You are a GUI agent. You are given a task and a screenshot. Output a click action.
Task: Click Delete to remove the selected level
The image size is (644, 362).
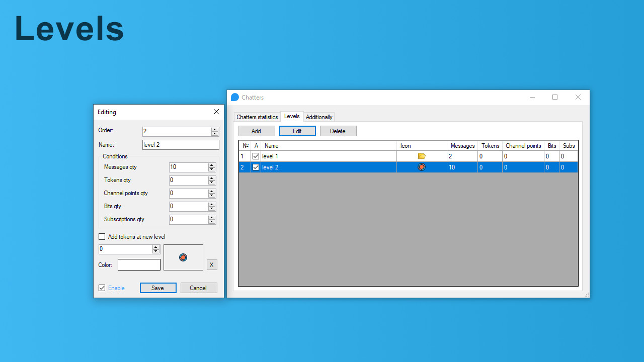[x=338, y=131]
